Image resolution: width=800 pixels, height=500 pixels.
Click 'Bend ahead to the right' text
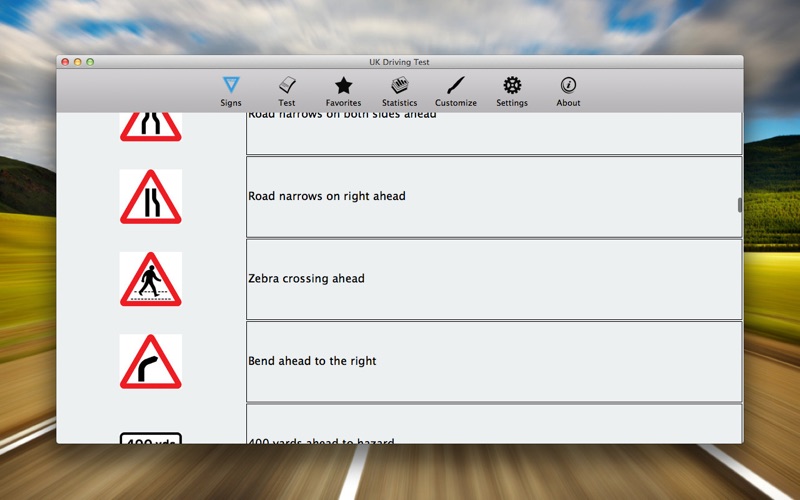point(312,361)
